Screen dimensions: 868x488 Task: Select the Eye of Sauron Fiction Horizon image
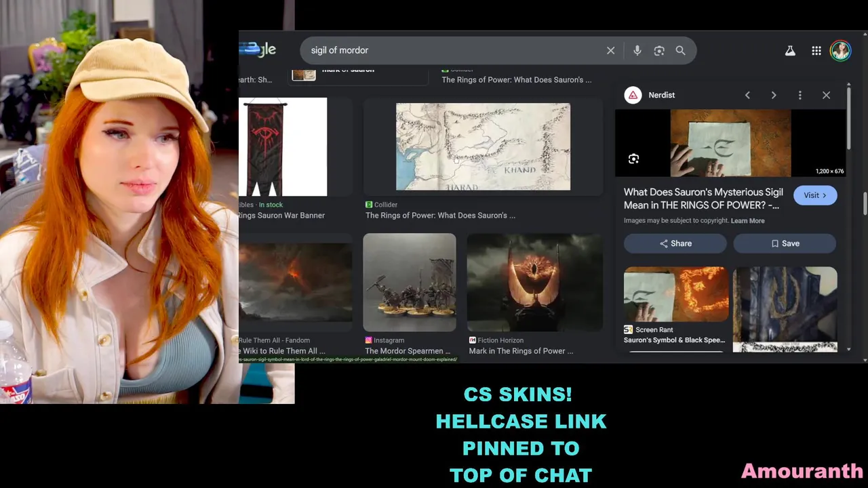pos(534,282)
